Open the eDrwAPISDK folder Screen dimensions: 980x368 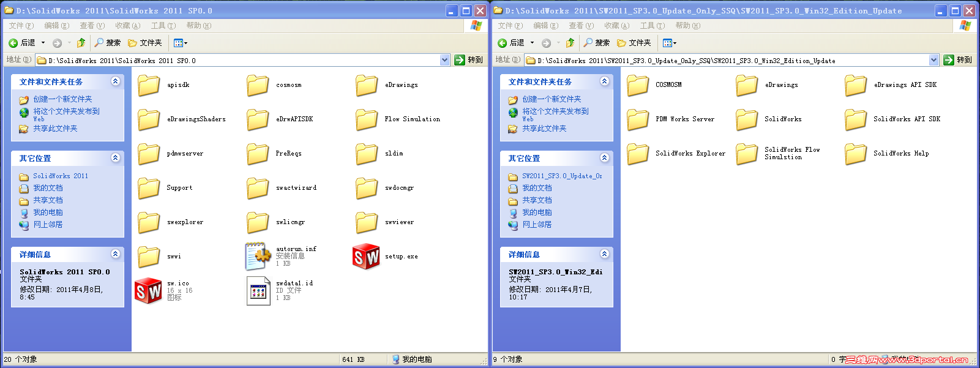258,119
